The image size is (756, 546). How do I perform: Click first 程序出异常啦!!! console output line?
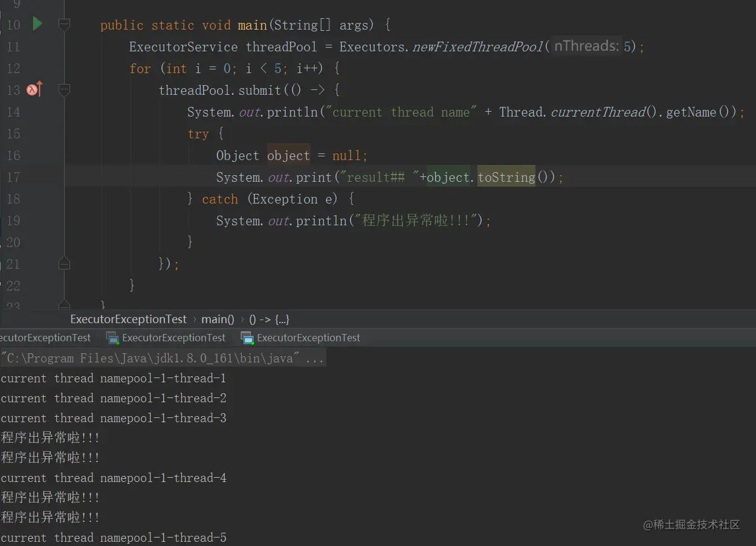point(50,438)
